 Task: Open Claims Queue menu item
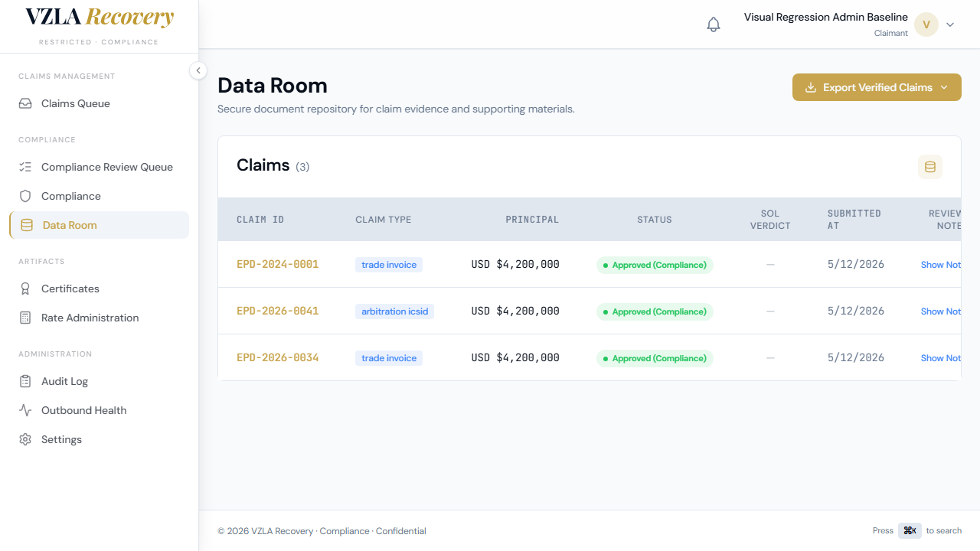(99, 103)
